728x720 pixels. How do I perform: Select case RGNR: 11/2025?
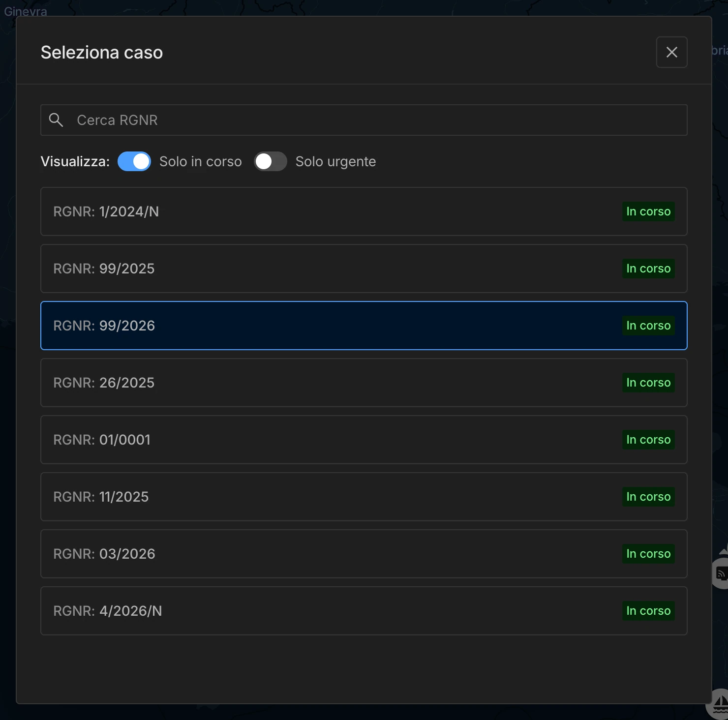coord(364,497)
